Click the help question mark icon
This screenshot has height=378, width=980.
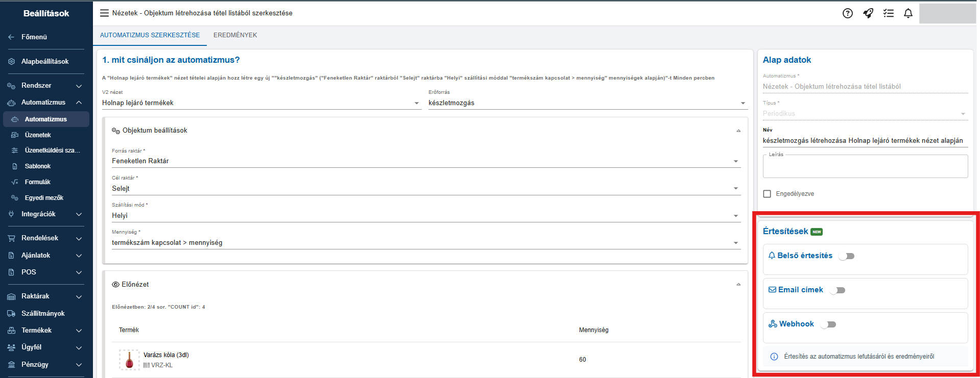[x=847, y=13]
